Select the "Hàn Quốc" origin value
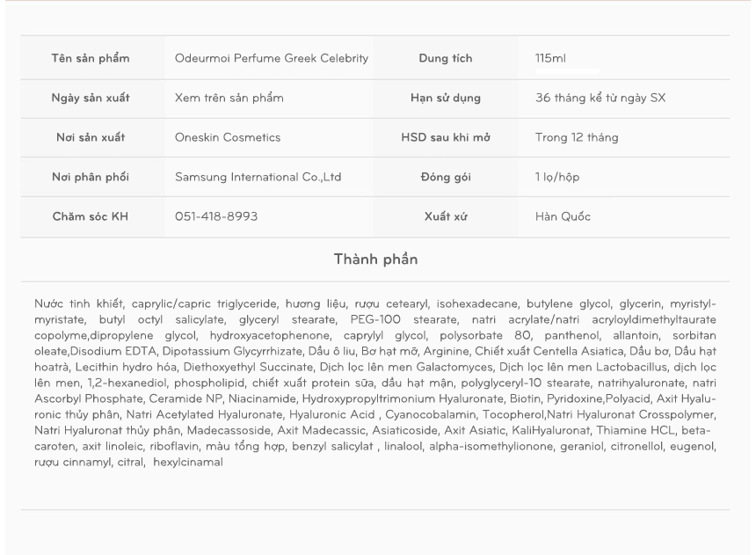This screenshot has height=555, width=756. pos(563,217)
